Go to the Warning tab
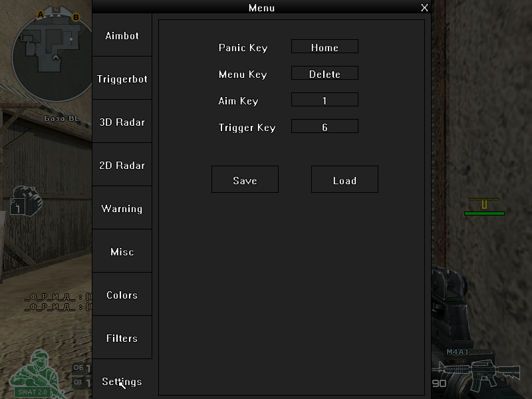The height and width of the screenshot is (399, 532). [122, 208]
